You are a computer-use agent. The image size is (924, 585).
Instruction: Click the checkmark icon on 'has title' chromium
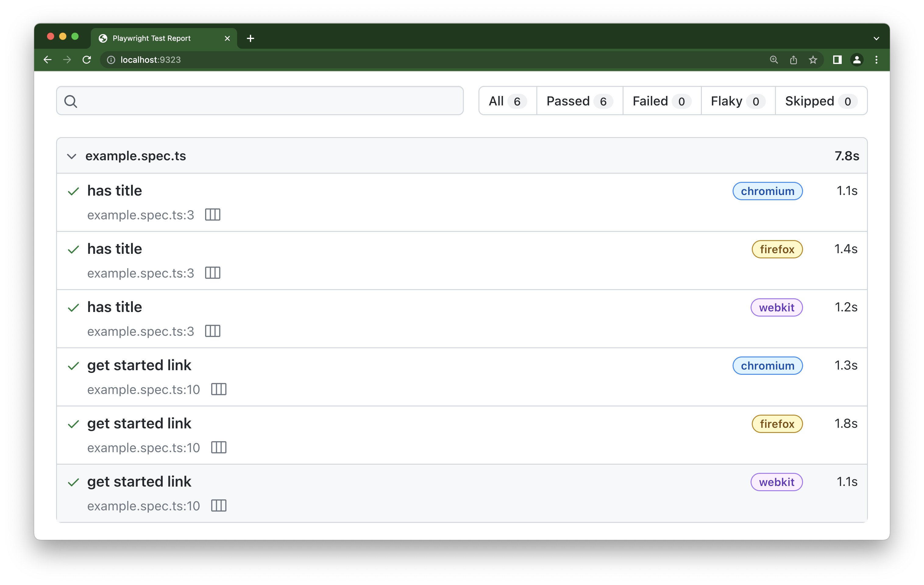tap(73, 190)
